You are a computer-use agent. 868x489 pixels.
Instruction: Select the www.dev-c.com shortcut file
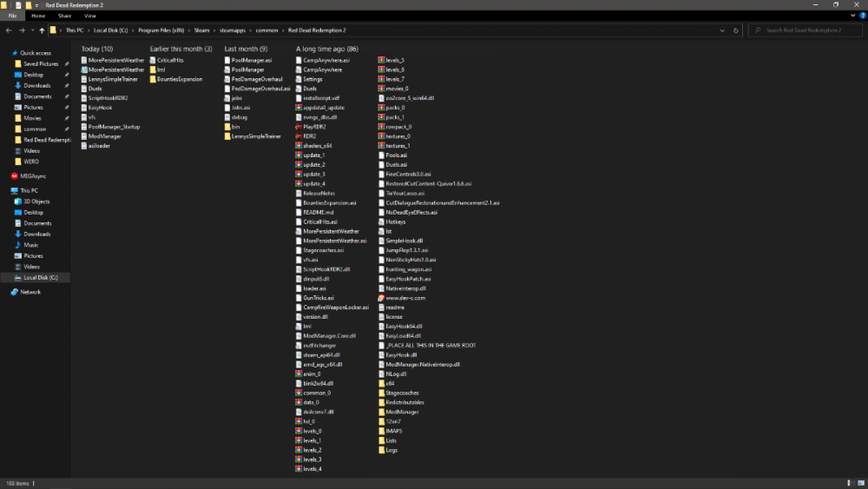coord(404,298)
